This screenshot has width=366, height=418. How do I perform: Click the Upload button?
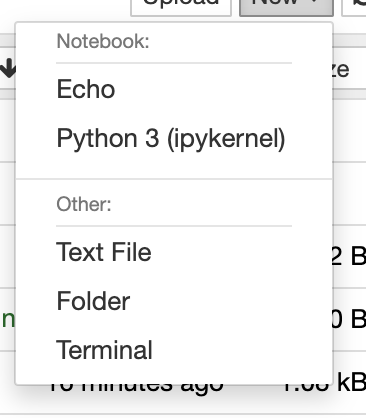(181, 7)
